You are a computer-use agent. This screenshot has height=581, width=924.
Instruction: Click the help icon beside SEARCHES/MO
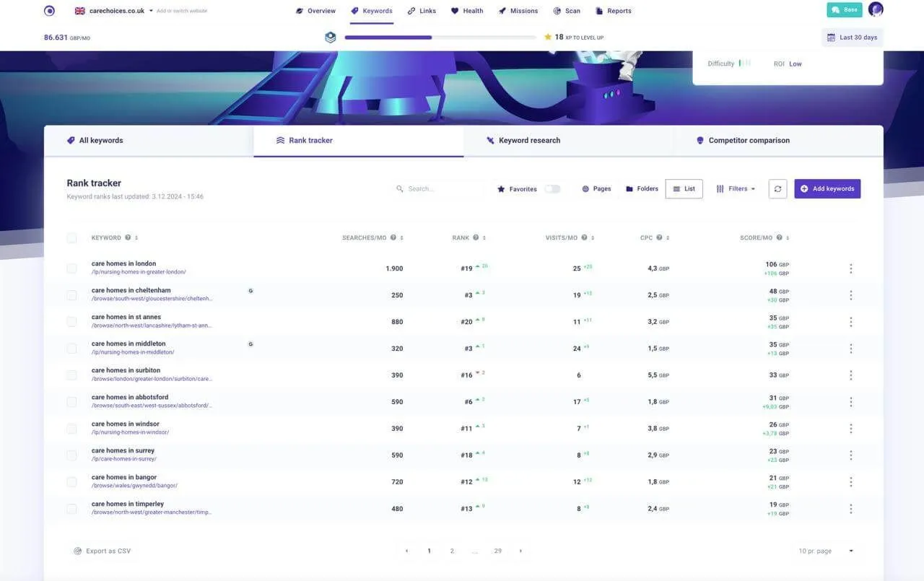coord(393,238)
